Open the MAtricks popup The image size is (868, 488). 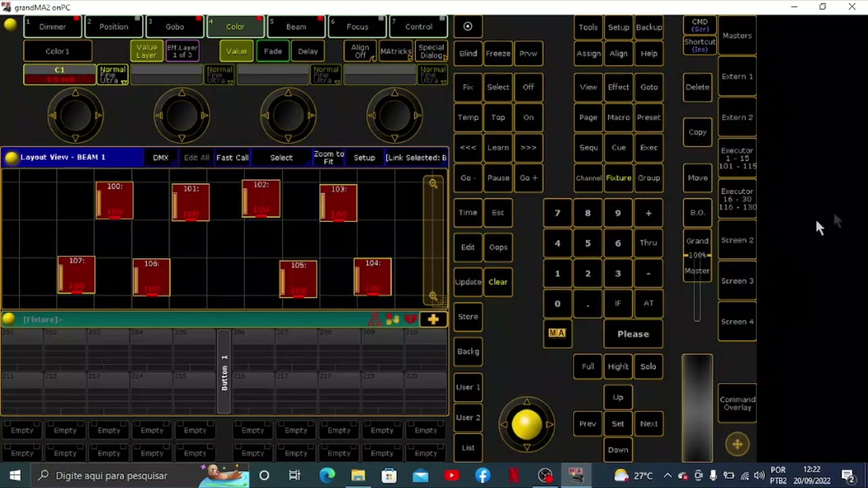click(x=395, y=51)
